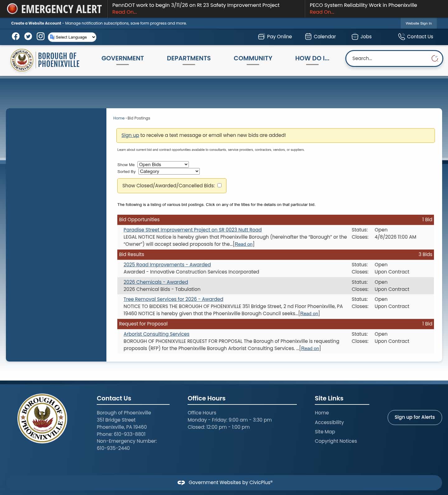Open the Facebook page icon
Image resolution: width=448 pixels, height=495 pixels.
tap(16, 36)
